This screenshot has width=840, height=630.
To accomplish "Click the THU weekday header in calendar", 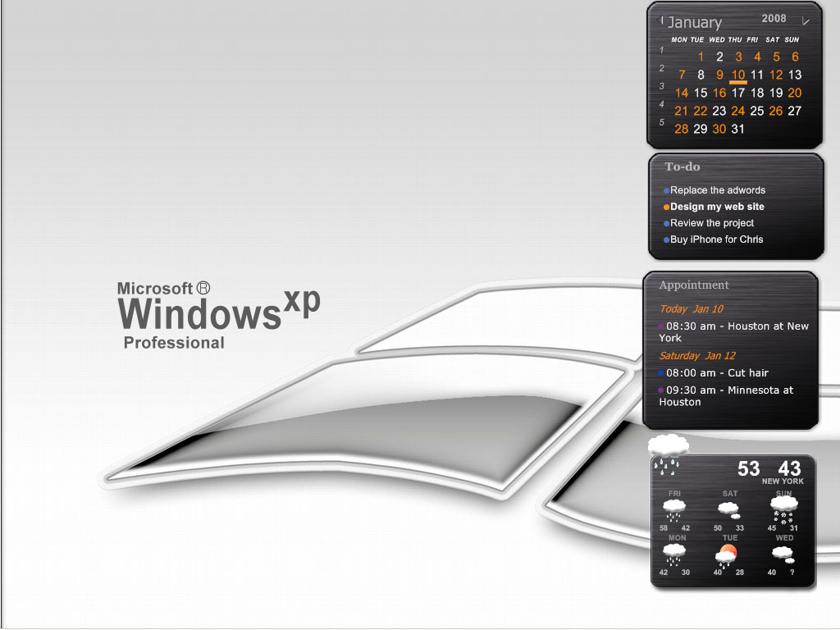I will (735, 39).
